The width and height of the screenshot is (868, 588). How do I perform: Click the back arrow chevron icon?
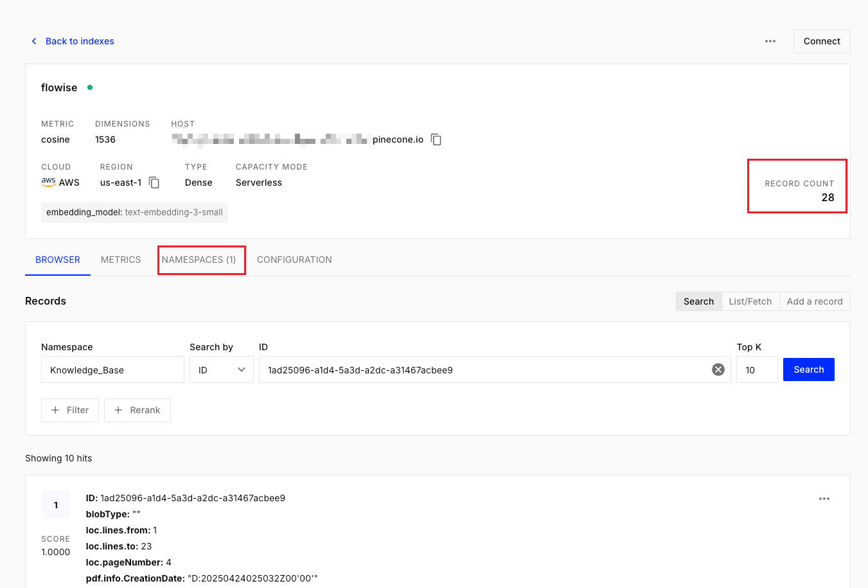coord(34,41)
